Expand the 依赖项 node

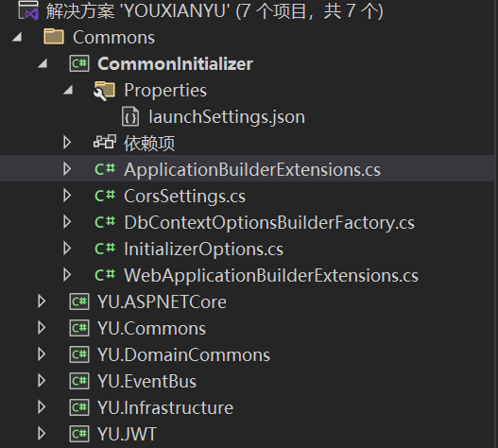click(67, 143)
